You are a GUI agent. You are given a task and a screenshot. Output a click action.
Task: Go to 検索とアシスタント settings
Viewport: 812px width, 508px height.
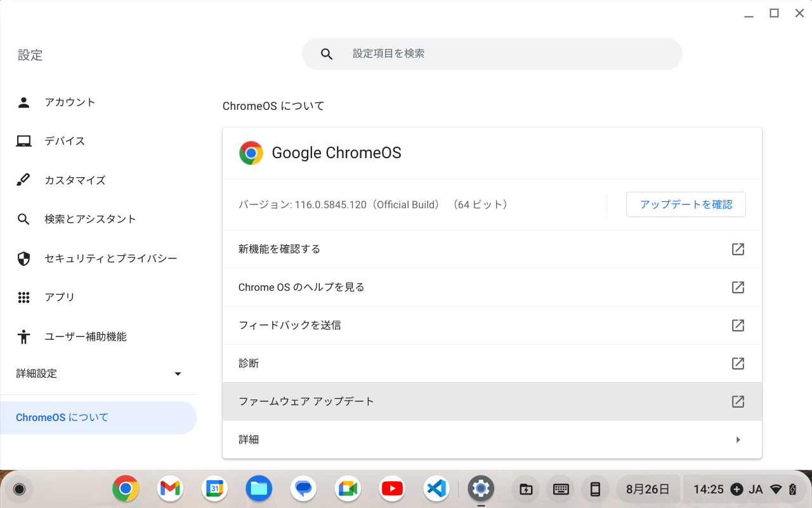click(x=98, y=219)
